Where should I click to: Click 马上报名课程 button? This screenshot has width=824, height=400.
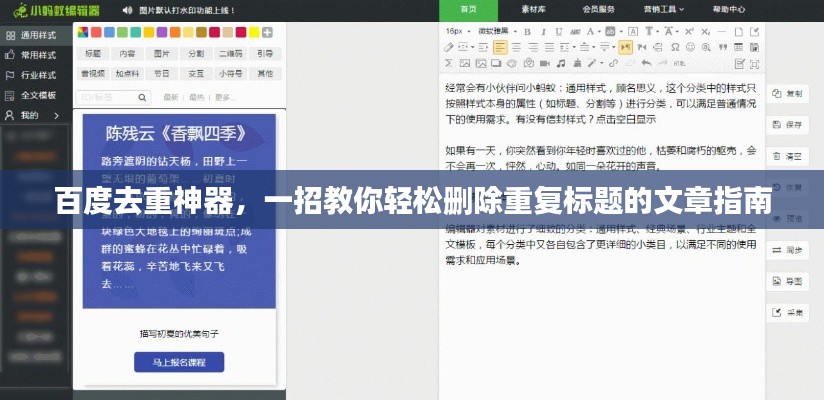click(179, 362)
